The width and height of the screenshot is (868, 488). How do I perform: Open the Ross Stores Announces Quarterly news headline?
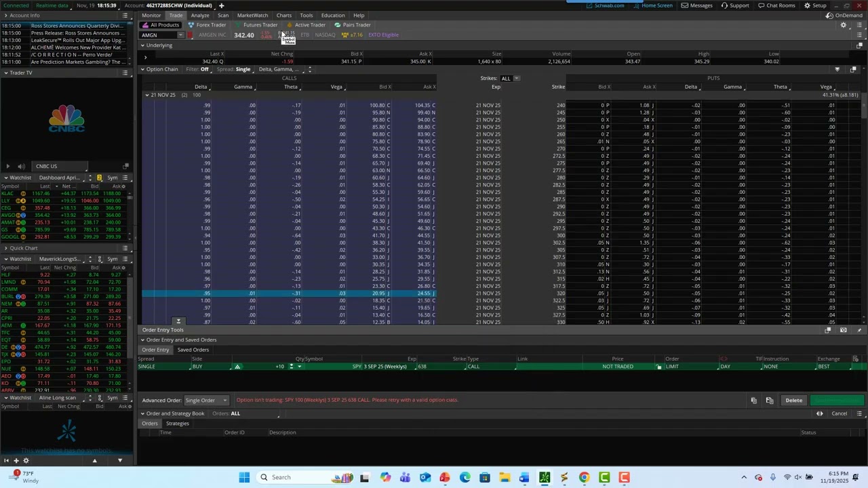[77, 26]
